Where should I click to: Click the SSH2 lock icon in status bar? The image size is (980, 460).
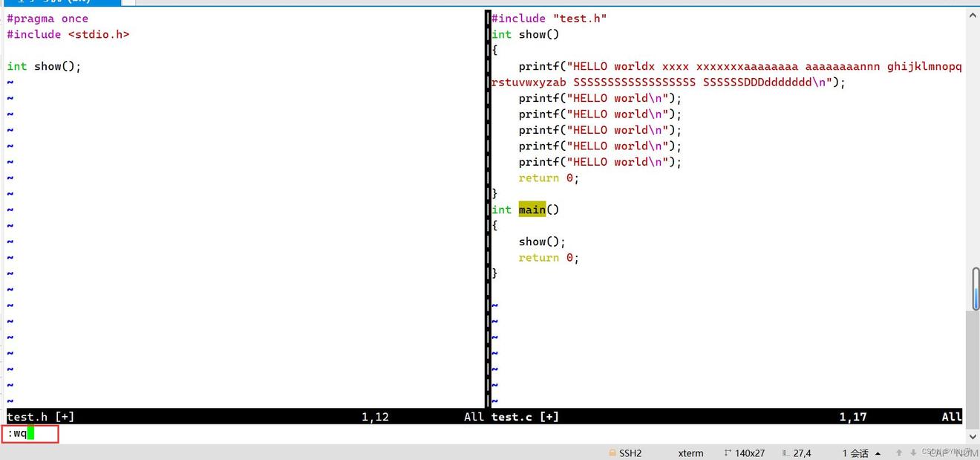pos(612,453)
